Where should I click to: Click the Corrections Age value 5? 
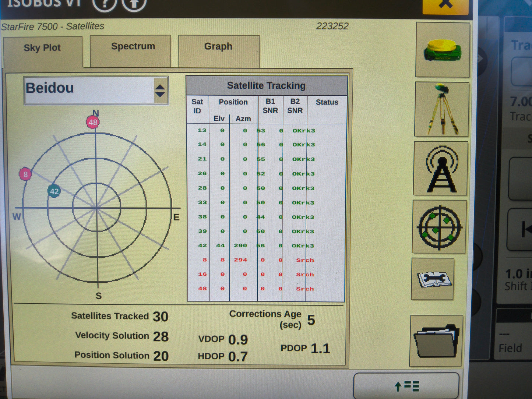(x=311, y=320)
